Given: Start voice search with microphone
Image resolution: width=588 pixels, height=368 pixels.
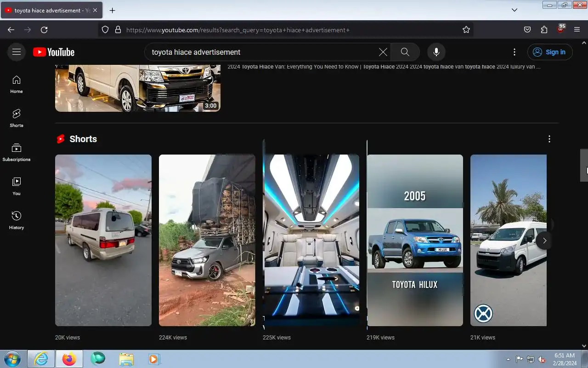Looking at the screenshot, I should [436, 52].
